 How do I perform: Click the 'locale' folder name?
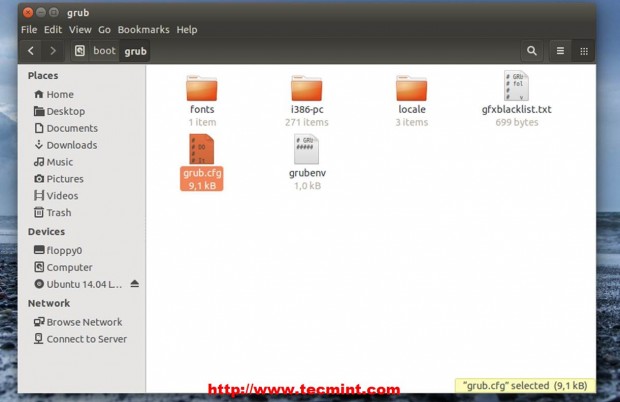click(x=412, y=109)
